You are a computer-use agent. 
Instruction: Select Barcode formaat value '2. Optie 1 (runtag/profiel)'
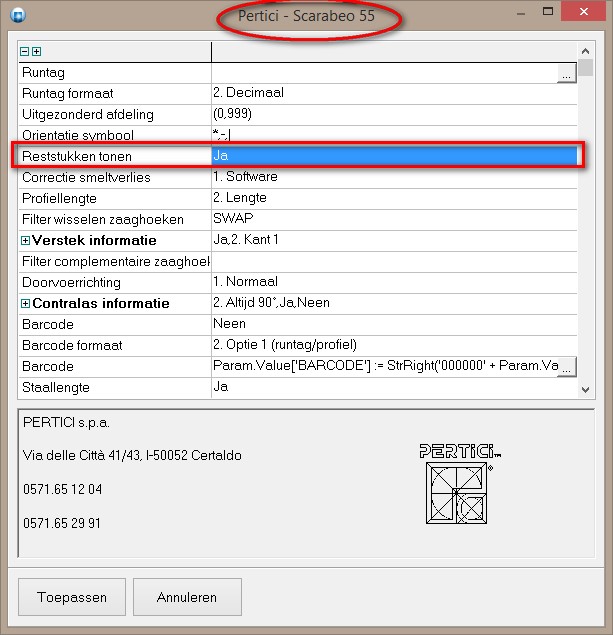pos(285,345)
